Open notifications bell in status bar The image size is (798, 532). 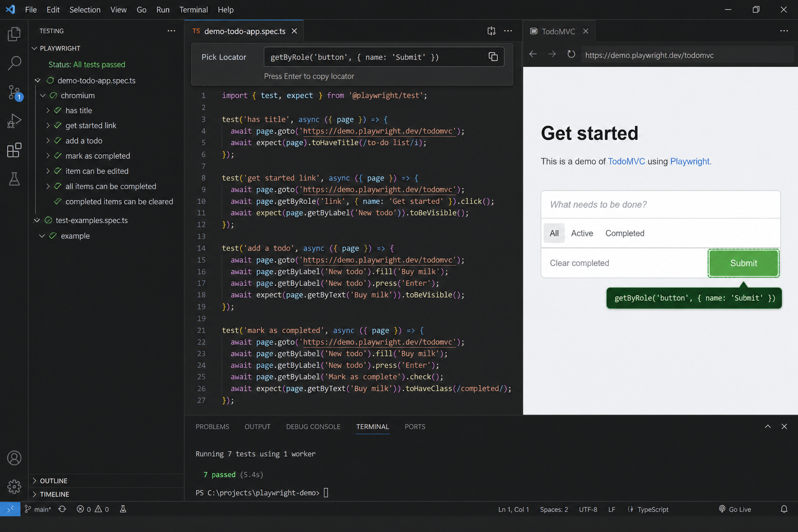point(784,509)
